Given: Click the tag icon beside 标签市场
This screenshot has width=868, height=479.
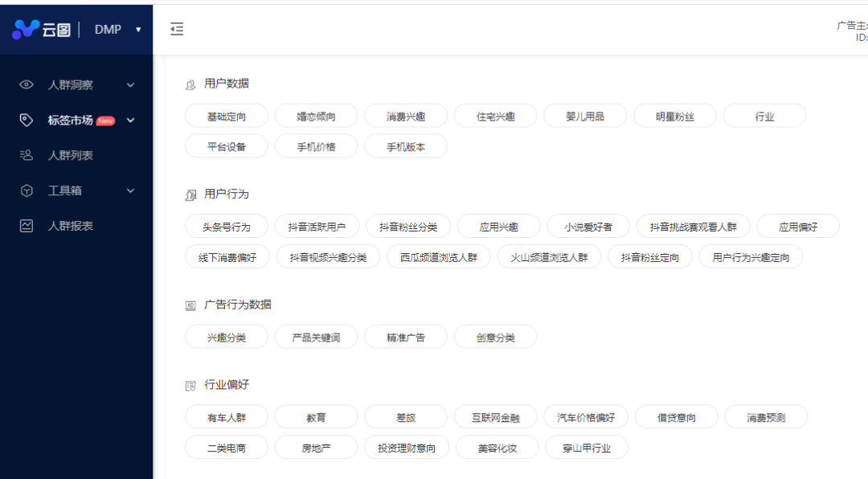Looking at the screenshot, I should tap(27, 120).
